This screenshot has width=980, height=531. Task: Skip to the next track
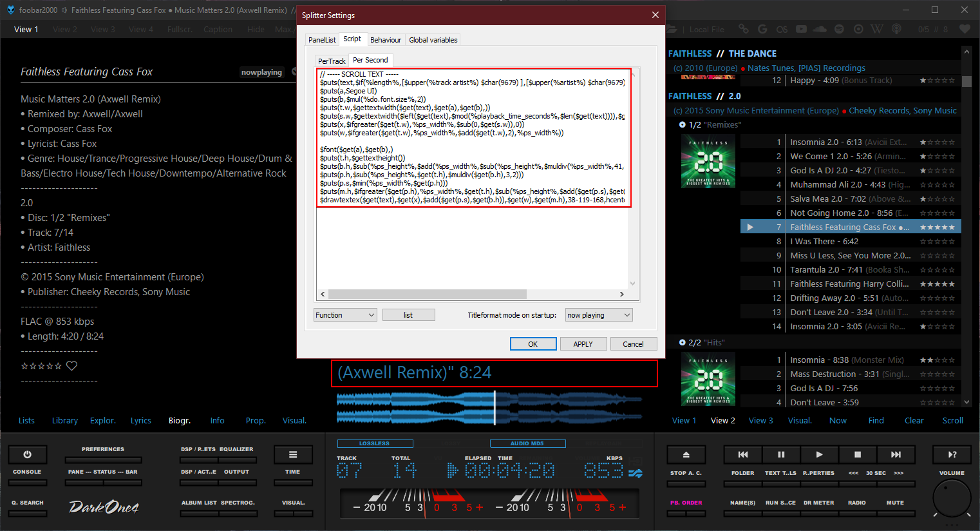click(x=896, y=454)
